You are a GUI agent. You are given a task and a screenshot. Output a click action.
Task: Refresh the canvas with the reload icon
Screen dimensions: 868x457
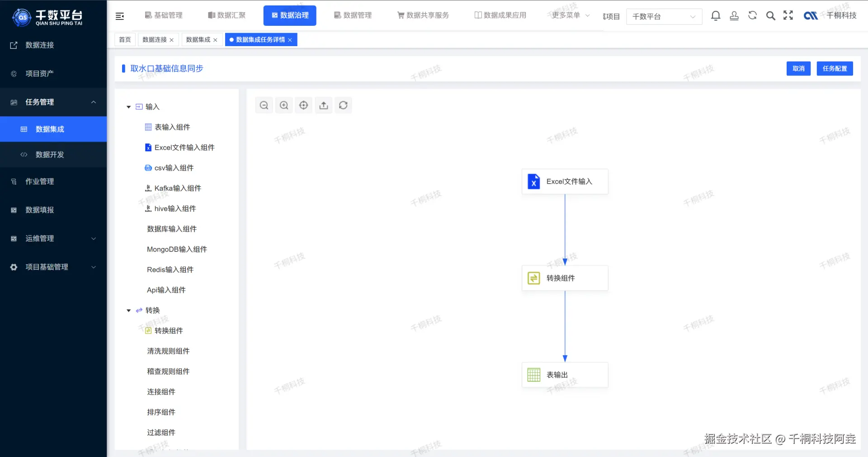click(344, 105)
